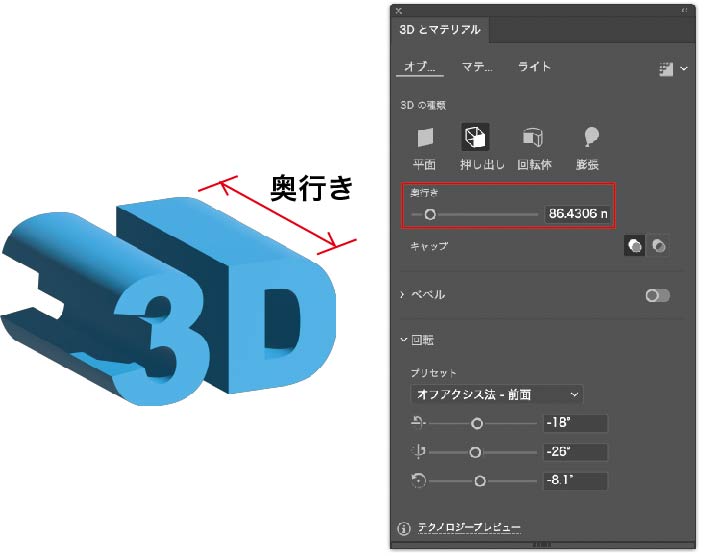
Task: Switch to the マテ... (Materials) tab
Action: click(477, 67)
